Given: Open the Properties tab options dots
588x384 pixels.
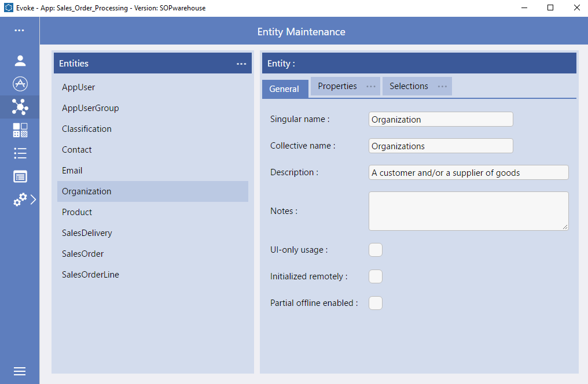Looking at the screenshot, I should coord(370,87).
